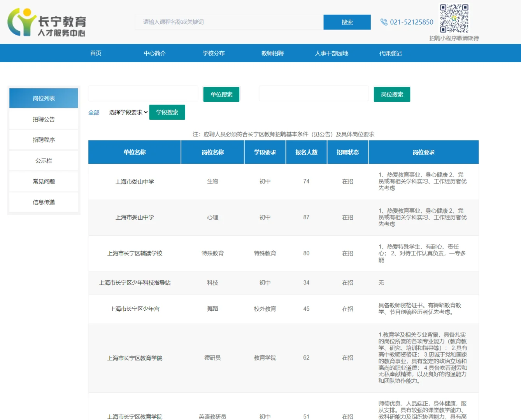Click the 心理 position cell

pyautogui.click(x=212, y=217)
